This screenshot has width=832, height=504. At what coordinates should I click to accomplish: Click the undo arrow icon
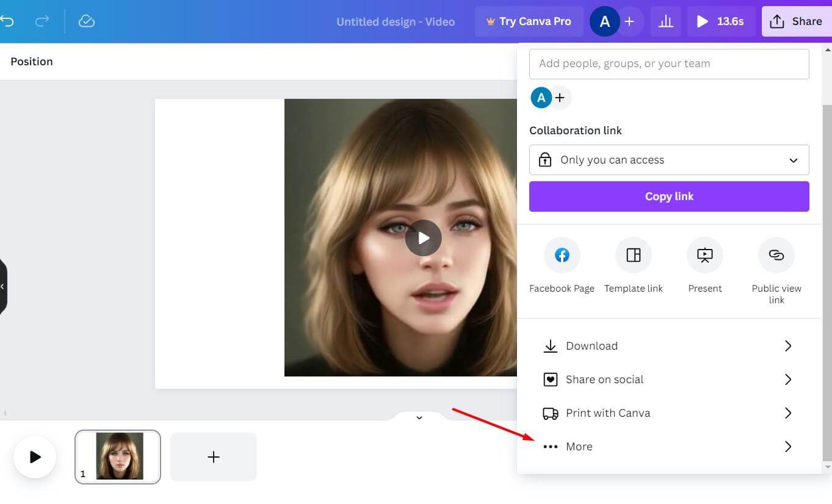click(7, 22)
